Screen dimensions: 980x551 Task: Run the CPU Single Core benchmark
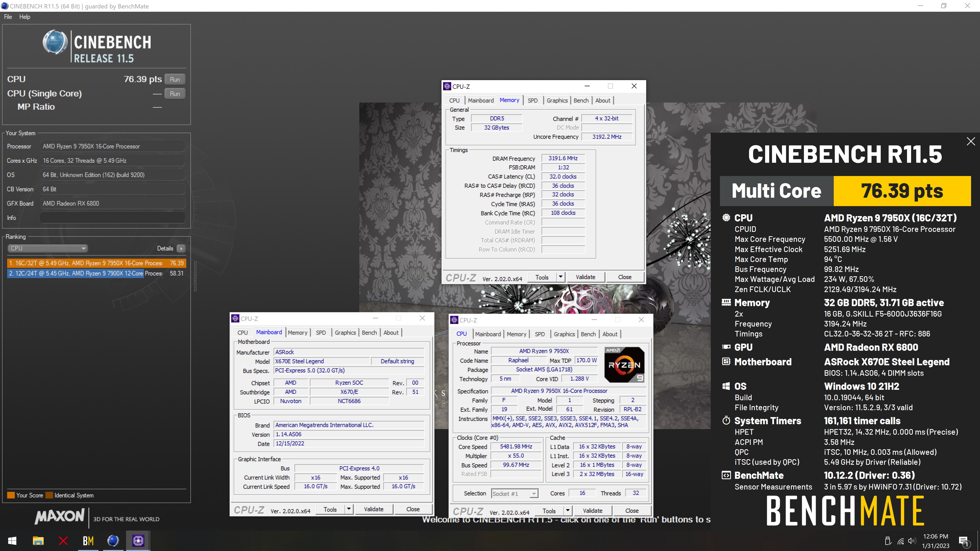[x=175, y=94]
